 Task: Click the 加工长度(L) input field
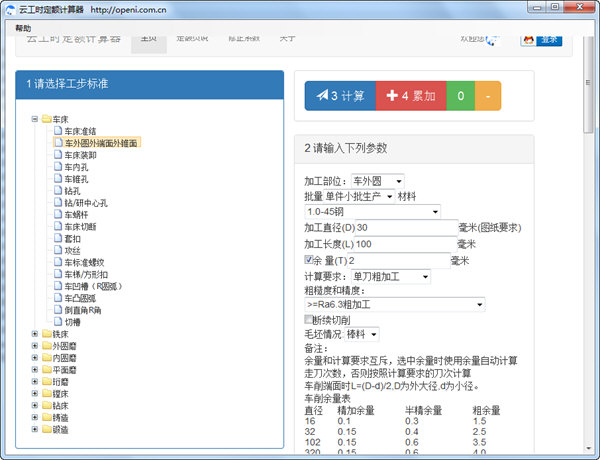tap(405, 244)
